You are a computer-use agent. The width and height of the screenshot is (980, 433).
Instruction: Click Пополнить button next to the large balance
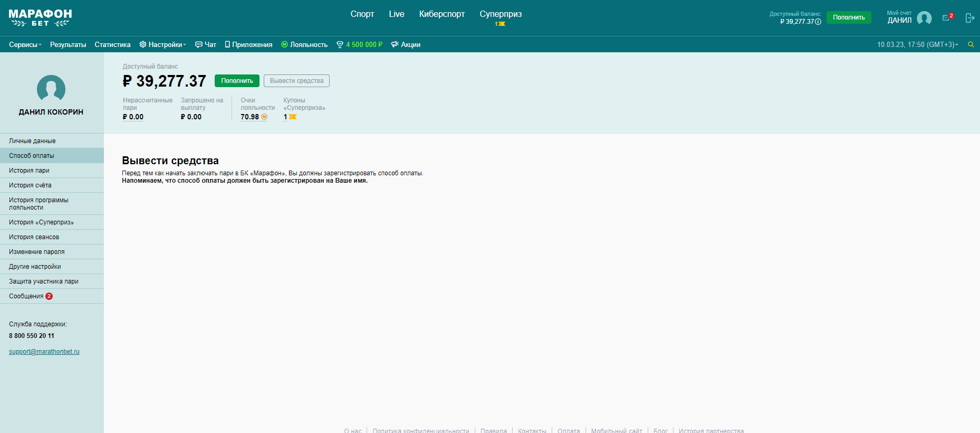(237, 81)
